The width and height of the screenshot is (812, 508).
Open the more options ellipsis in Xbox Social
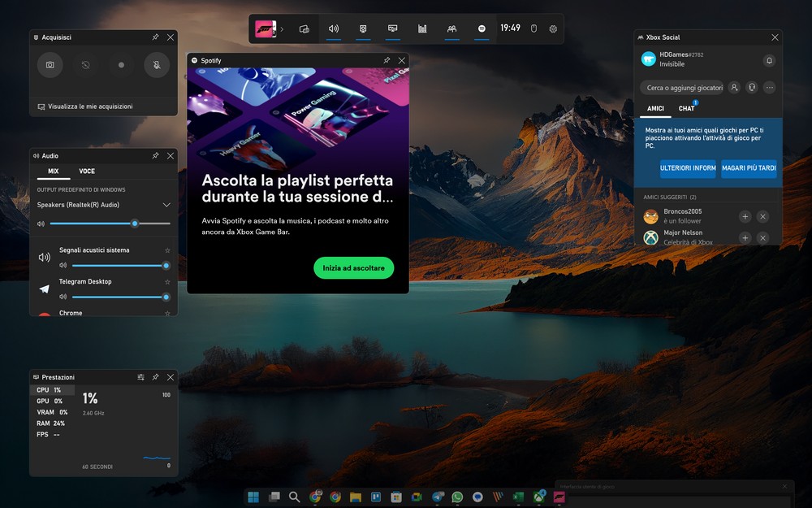pos(769,87)
